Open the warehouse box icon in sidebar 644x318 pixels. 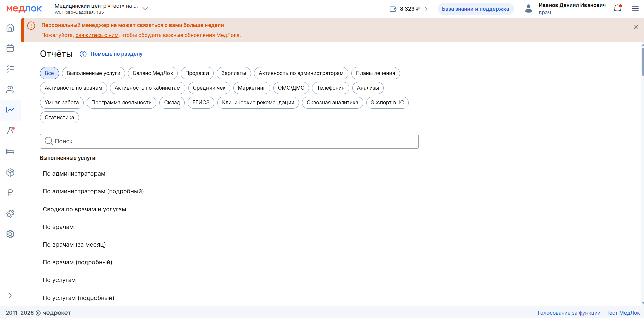click(x=10, y=172)
